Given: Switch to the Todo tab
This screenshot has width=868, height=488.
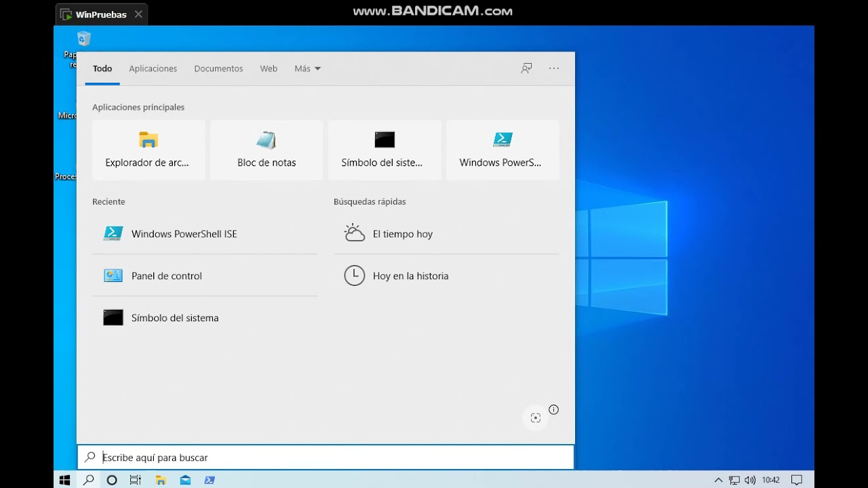Looking at the screenshot, I should (x=102, y=68).
